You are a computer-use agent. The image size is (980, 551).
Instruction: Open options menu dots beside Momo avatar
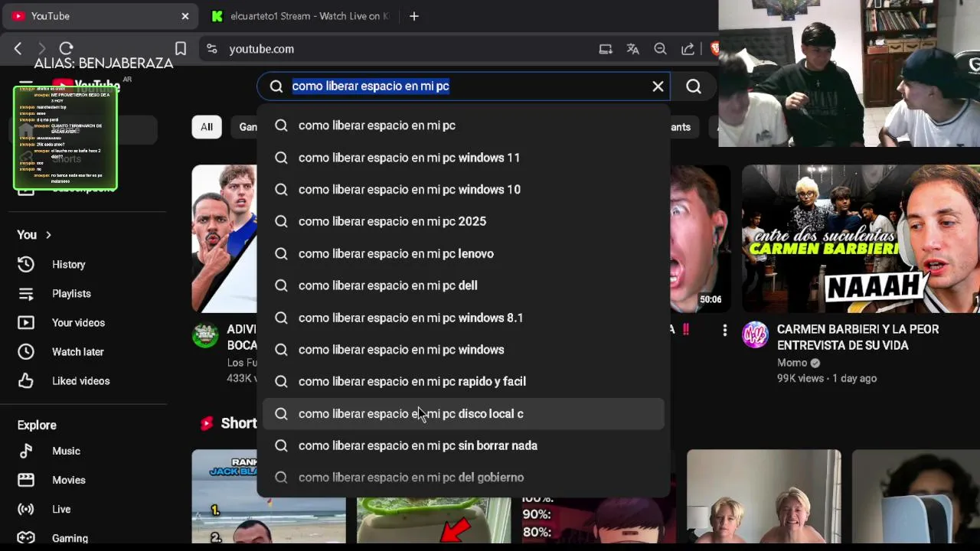click(x=724, y=331)
